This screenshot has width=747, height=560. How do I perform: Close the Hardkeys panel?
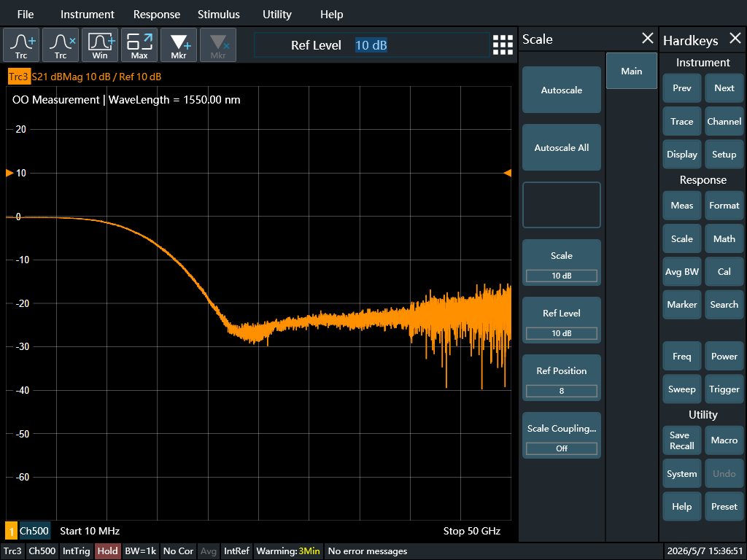(x=735, y=38)
